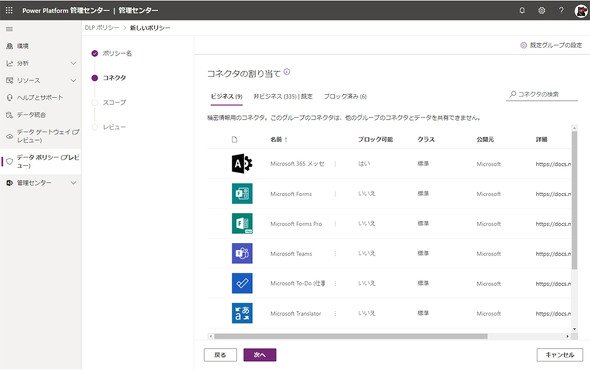The width and height of the screenshot is (590, 371).
Task: Open 既定グループの設定
Action: click(x=551, y=45)
